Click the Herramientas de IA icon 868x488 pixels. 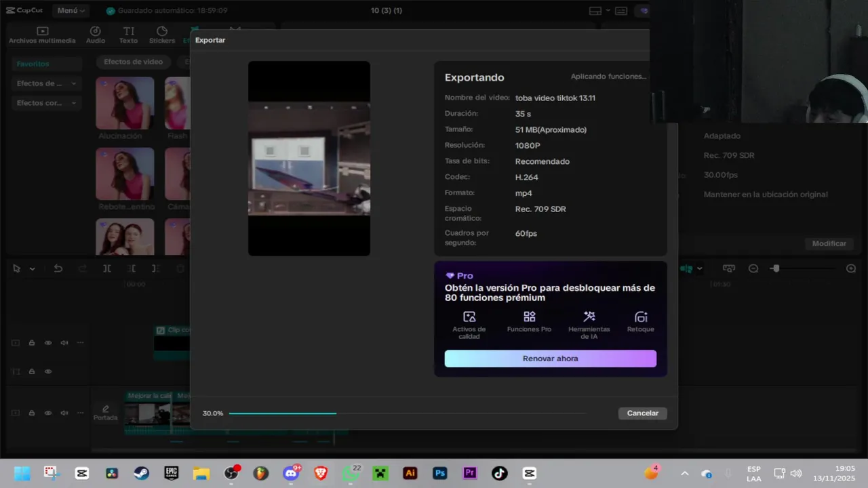click(x=589, y=317)
